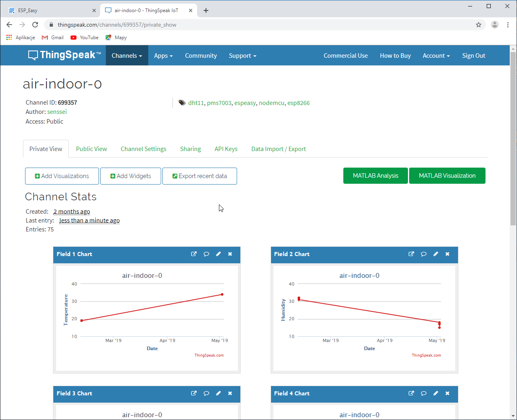This screenshot has width=517, height=420.
Task: Open the Channel Settings tab
Action: pos(143,149)
